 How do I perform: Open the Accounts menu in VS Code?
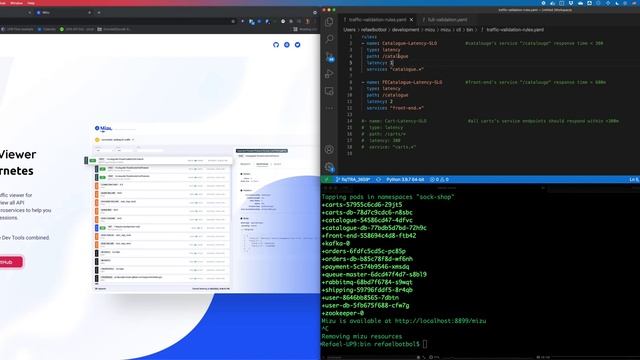click(x=329, y=149)
